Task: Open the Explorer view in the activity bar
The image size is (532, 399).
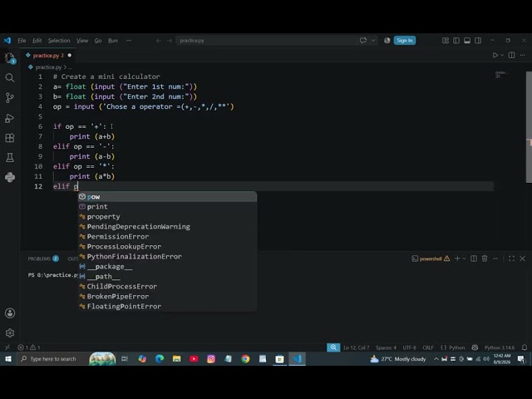Action: coord(9,58)
